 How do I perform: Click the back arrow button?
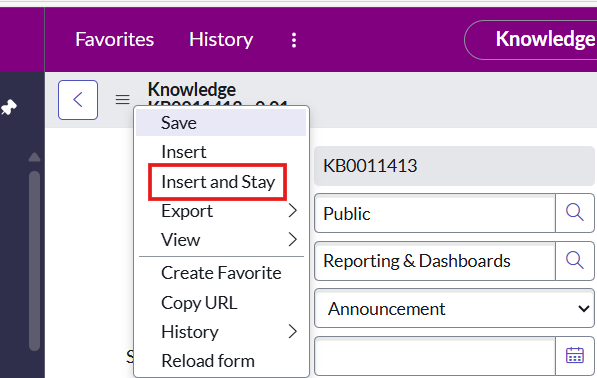pyautogui.click(x=78, y=100)
